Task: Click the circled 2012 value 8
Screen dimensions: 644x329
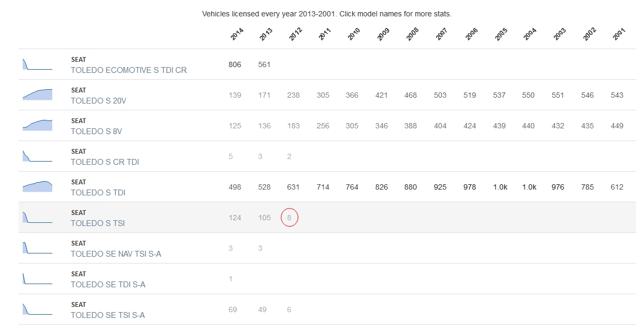Action: point(289,218)
